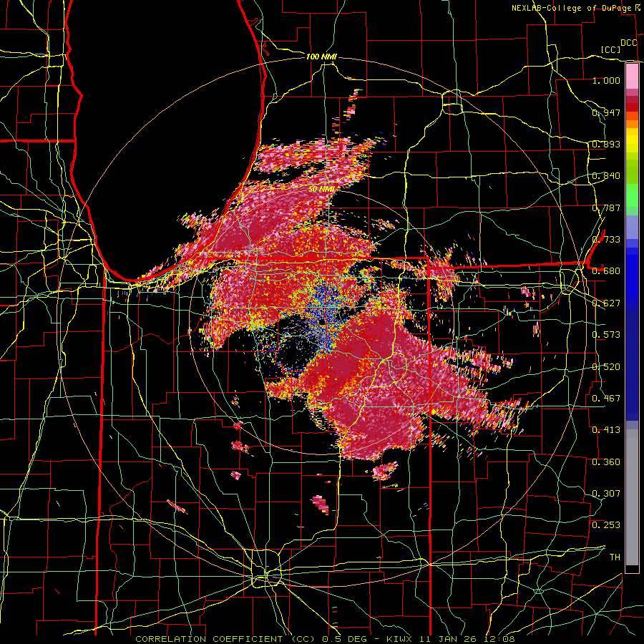This screenshot has height=644, width=644.
Task: Click the CORRELATION COEFFICIENT (CC) caption text
Action: pyautogui.click(x=225, y=639)
